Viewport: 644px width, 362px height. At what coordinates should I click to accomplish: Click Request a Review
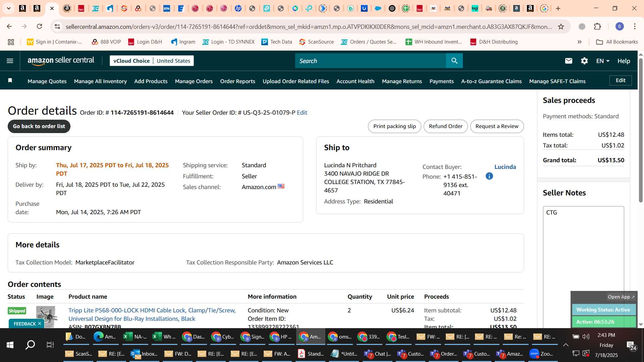tap(497, 126)
